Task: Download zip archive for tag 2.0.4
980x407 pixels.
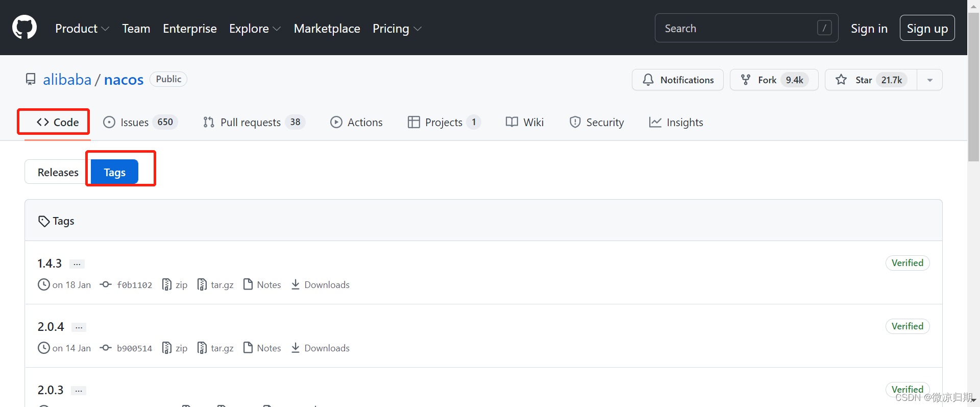Action: click(175, 348)
